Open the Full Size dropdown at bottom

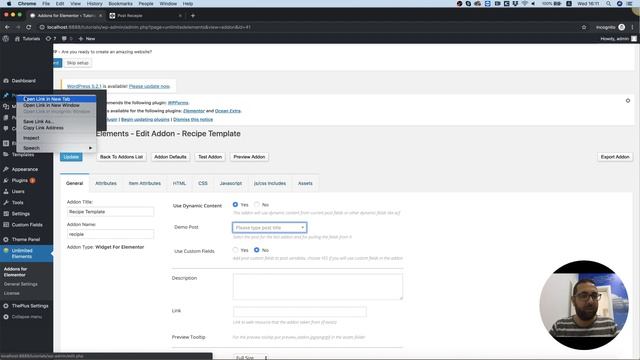click(x=251, y=357)
